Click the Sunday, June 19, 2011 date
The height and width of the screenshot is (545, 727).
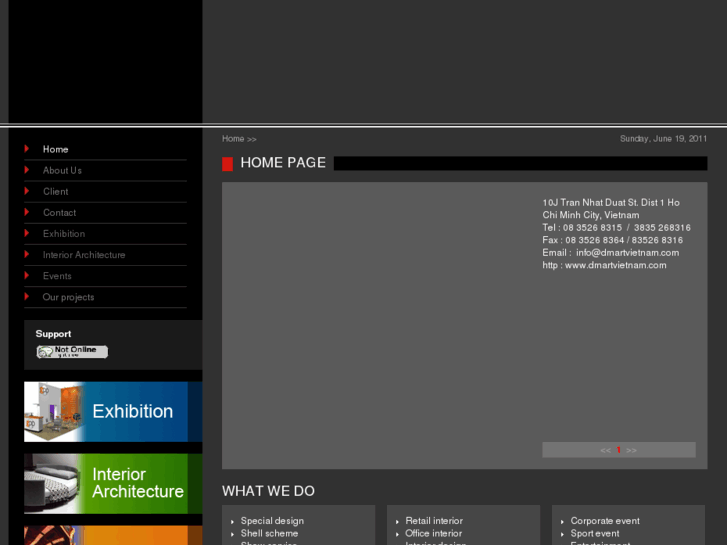pyautogui.click(x=663, y=139)
